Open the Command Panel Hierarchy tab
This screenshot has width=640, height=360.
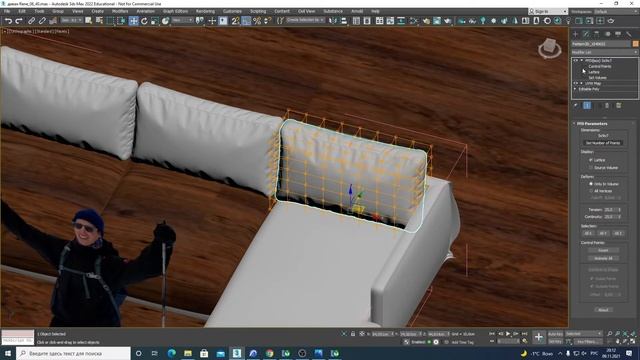[x=597, y=34]
